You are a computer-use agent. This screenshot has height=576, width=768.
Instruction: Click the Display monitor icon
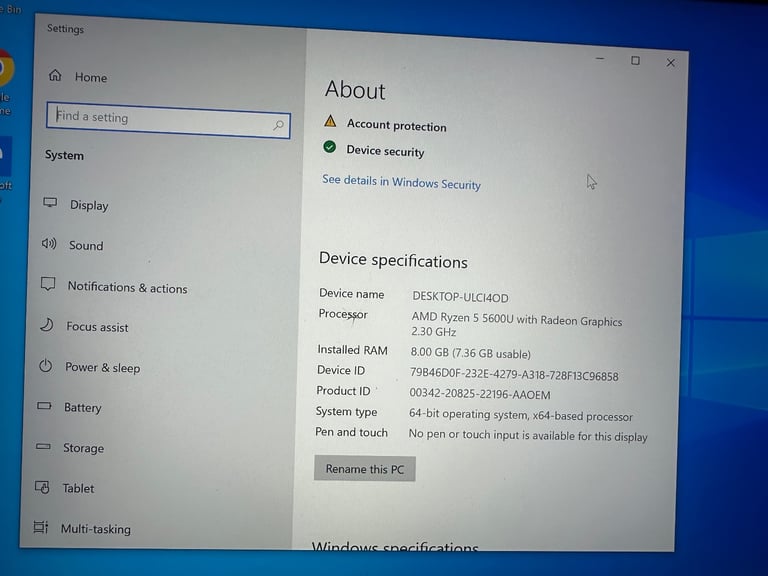tap(50, 203)
